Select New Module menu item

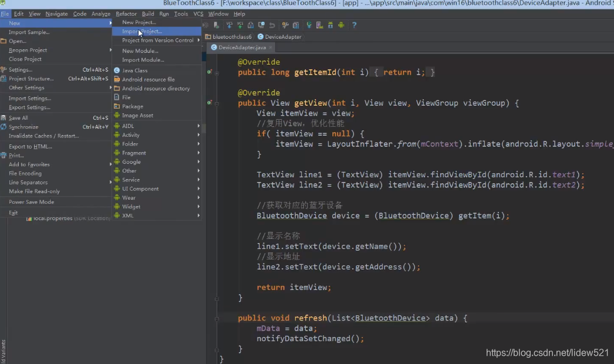157,51
